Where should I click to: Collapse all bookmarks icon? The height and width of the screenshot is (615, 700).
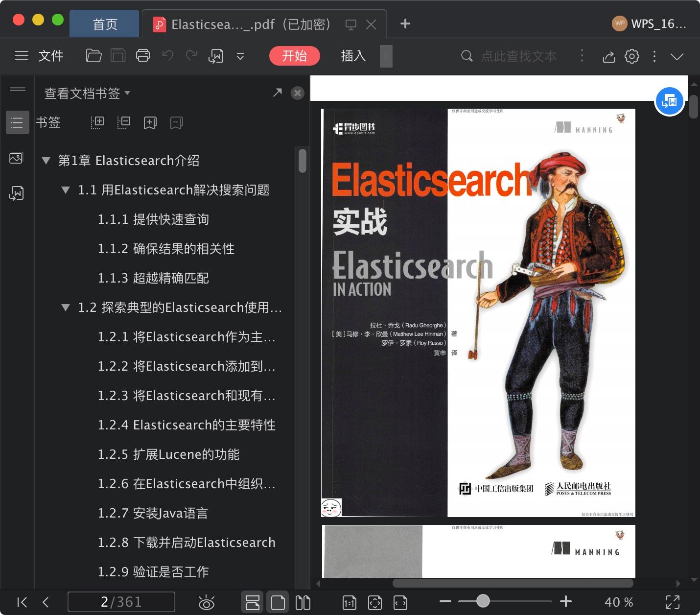(x=123, y=122)
